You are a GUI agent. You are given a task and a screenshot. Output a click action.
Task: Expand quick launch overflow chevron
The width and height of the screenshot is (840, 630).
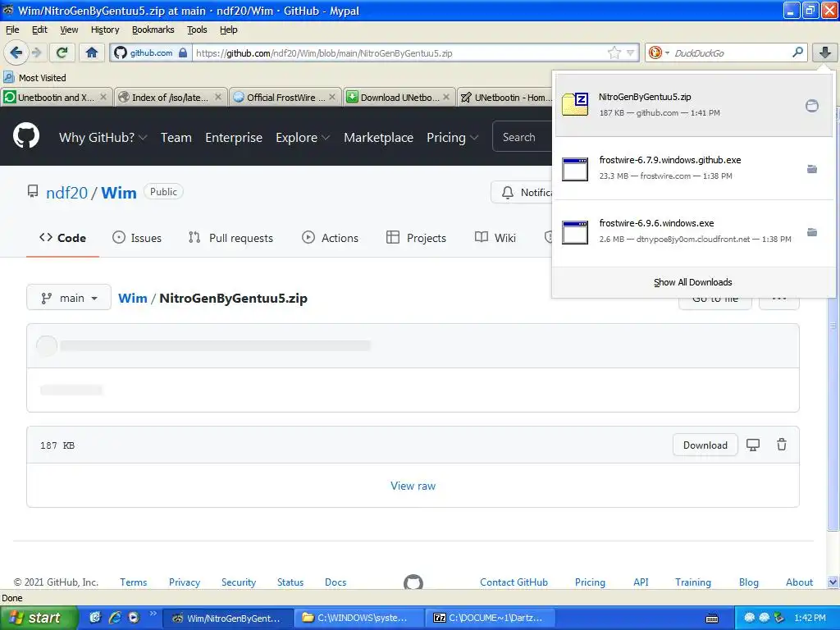[x=153, y=614]
